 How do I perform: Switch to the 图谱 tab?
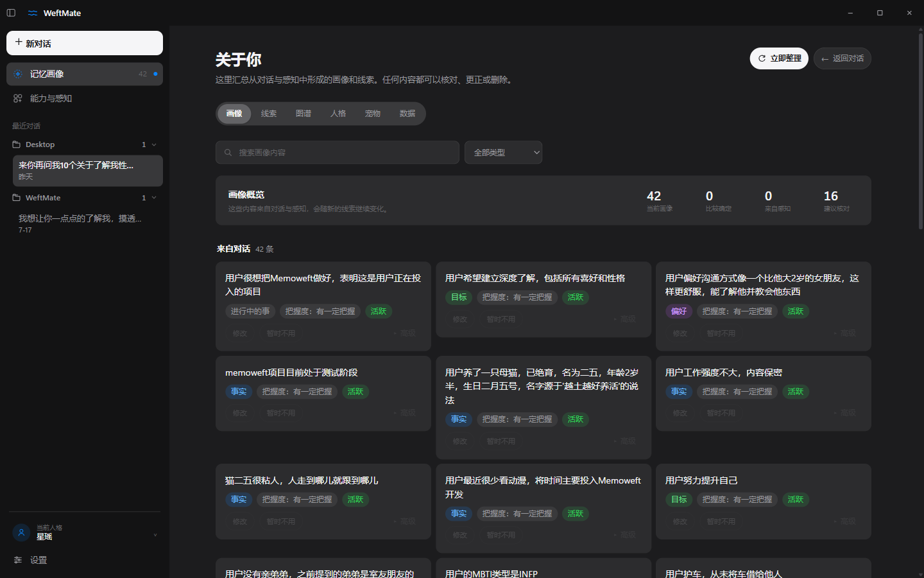pyautogui.click(x=304, y=114)
